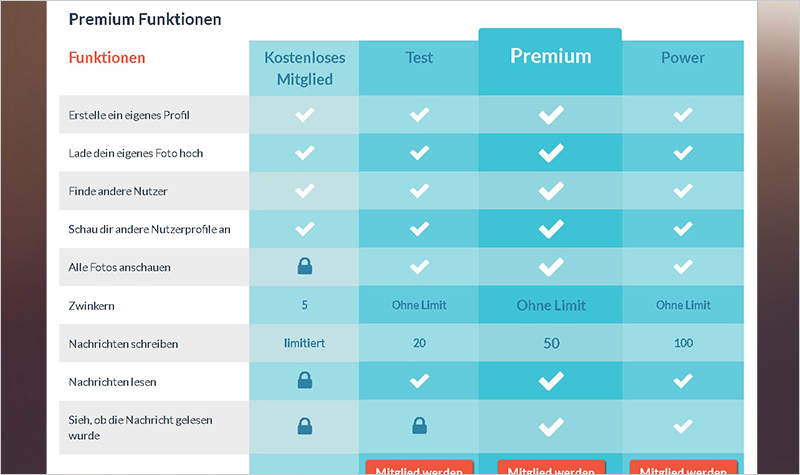Click Test column lock in gelesen row
The height and width of the screenshot is (475, 800).
[419, 426]
